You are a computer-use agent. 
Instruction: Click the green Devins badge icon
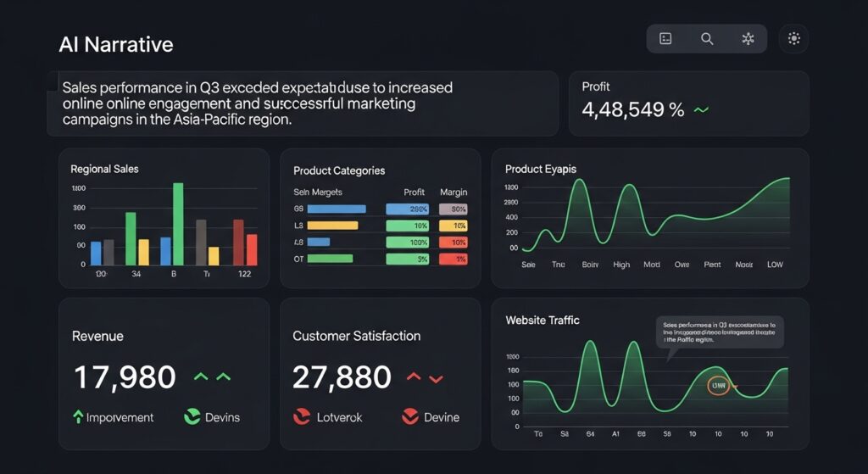click(x=192, y=416)
